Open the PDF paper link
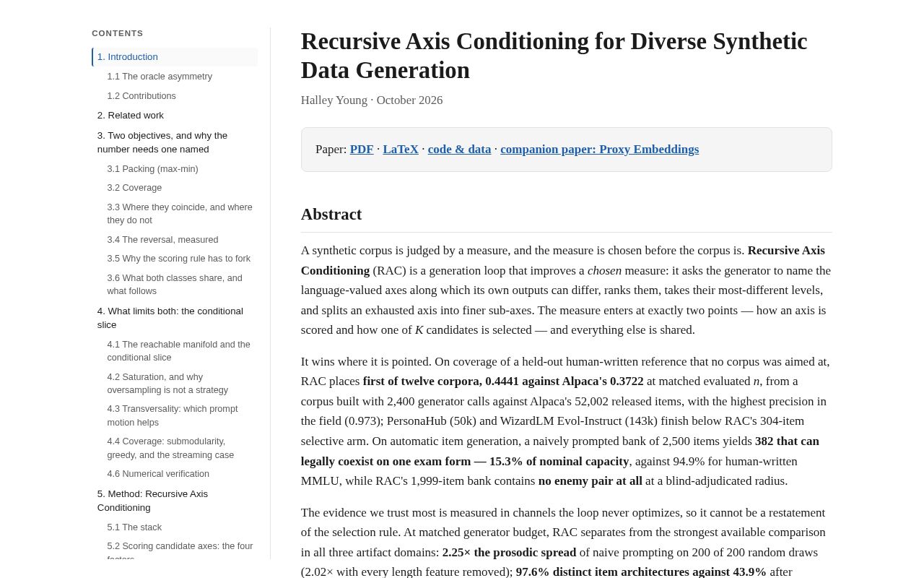Viewport: 924px width, 578px height. pos(362,150)
